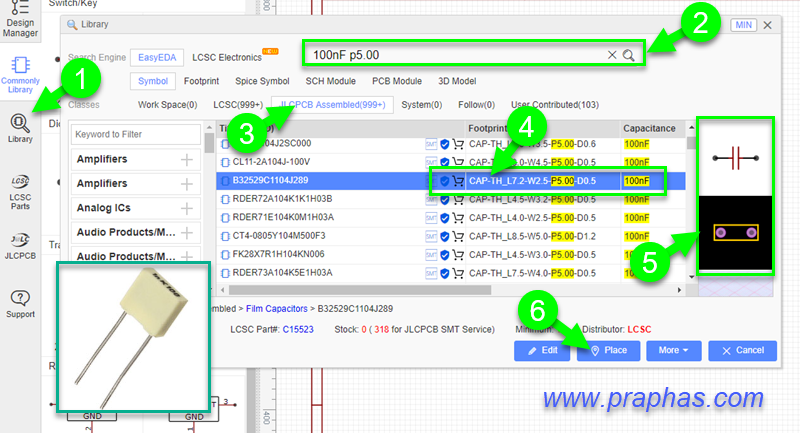The width and height of the screenshot is (800, 433).
Task: Open Support in the left sidebar
Action: 20,304
